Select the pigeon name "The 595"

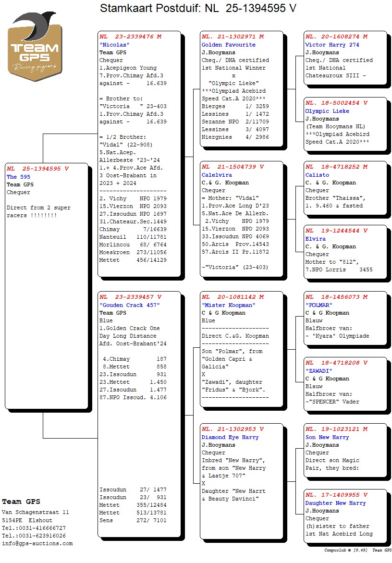[18, 177]
